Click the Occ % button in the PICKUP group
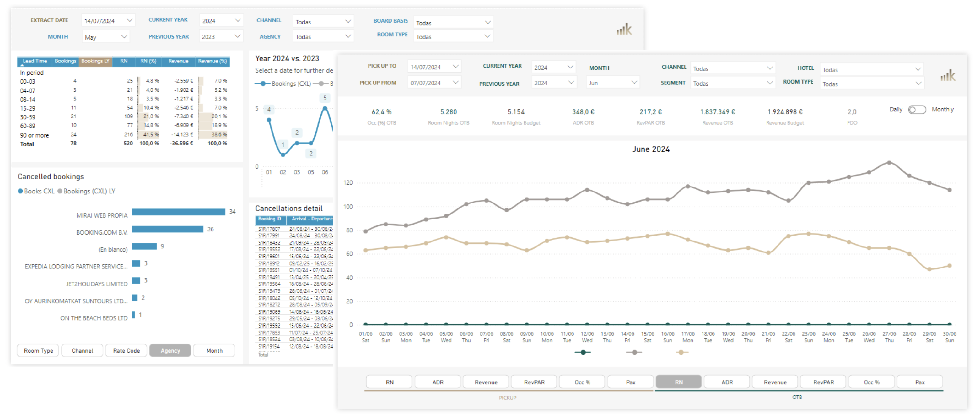Image resolution: width=980 pixels, height=417 pixels. click(x=582, y=382)
